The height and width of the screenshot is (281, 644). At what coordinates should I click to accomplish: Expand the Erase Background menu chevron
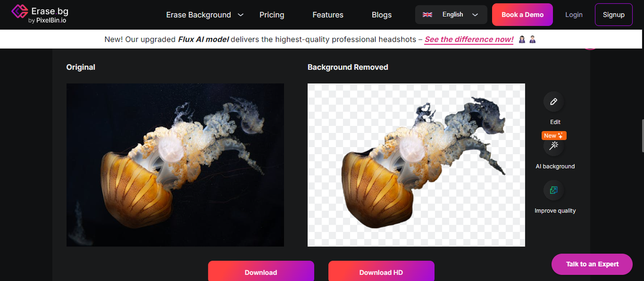click(240, 15)
